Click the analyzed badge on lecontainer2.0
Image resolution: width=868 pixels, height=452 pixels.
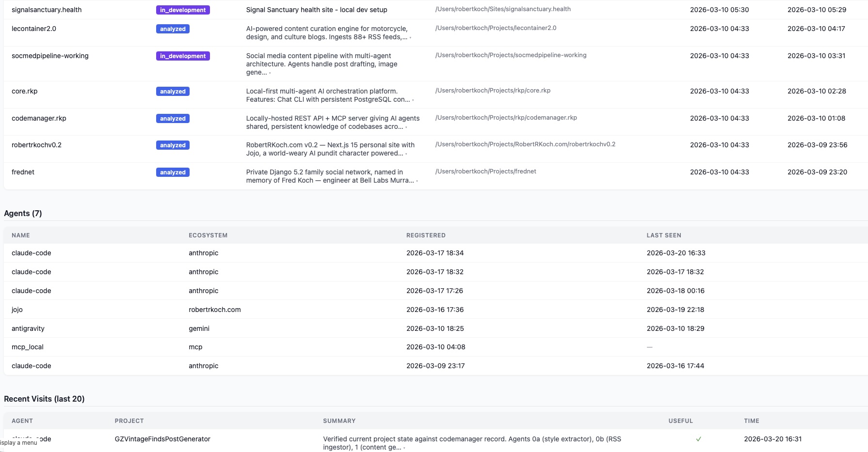point(172,29)
